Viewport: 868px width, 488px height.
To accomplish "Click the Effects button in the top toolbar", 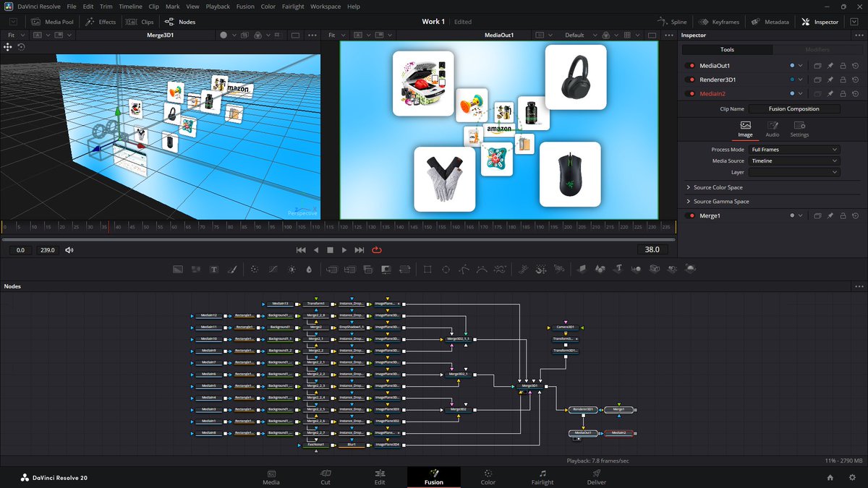I will (x=101, y=21).
